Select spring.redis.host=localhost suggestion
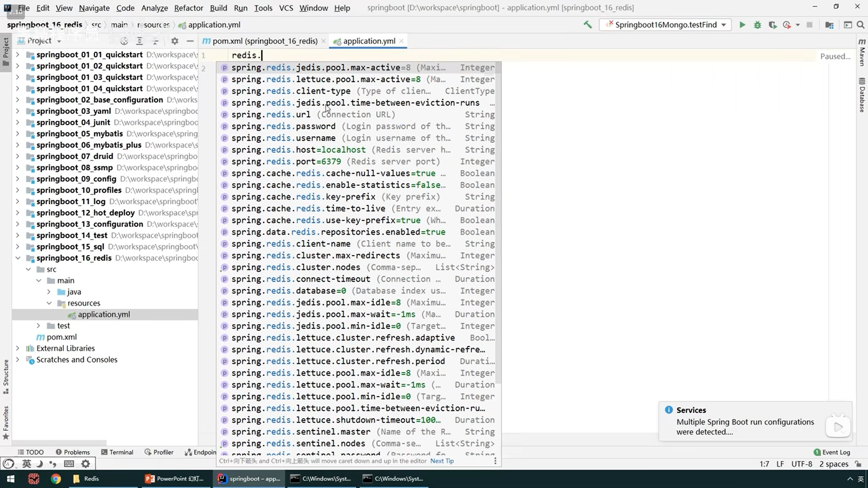 (x=359, y=150)
